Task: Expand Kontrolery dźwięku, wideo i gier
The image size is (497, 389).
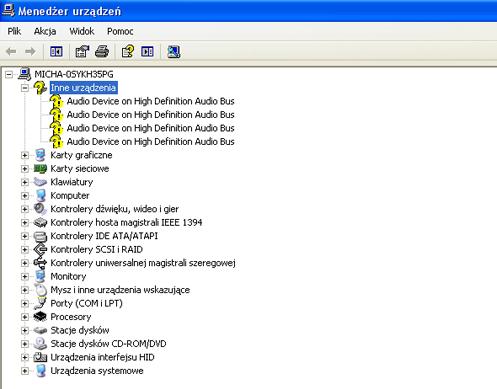Action: tap(25, 209)
